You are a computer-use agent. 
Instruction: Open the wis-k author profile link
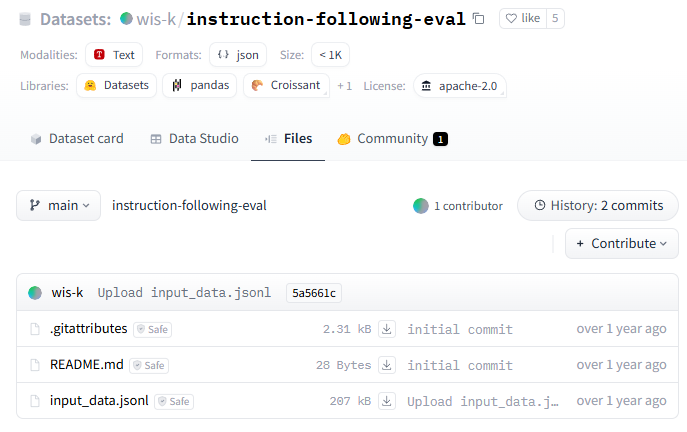pyautogui.click(x=156, y=19)
